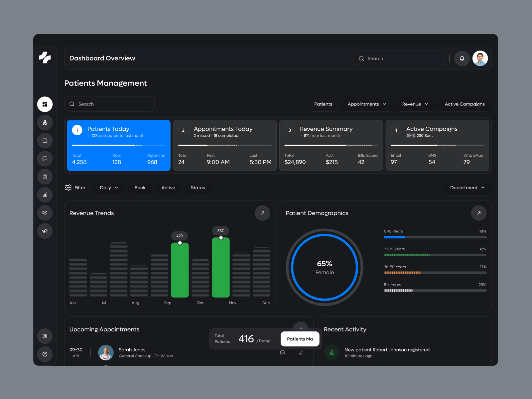Open the Analytics bar-chart icon in sidebar

(45, 195)
